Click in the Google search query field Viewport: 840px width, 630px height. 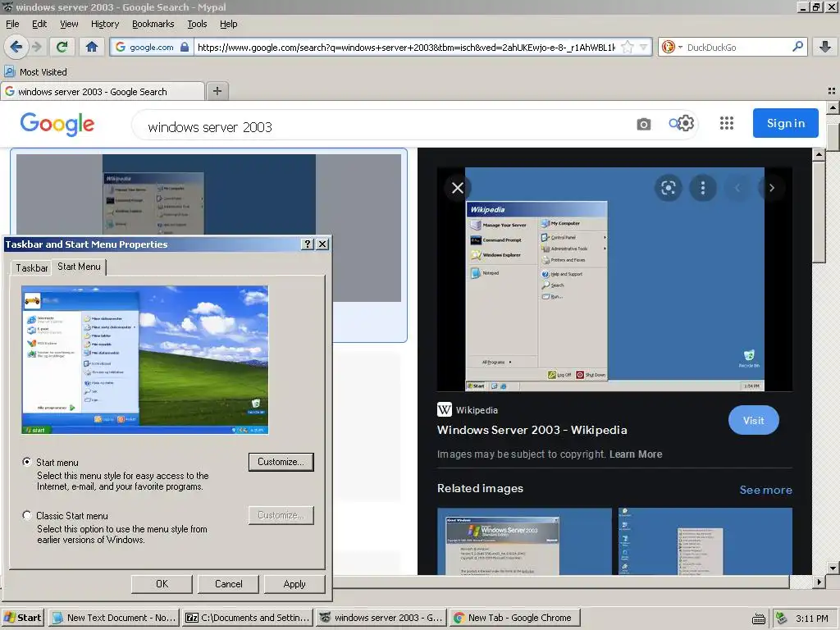click(x=386, y=127)
